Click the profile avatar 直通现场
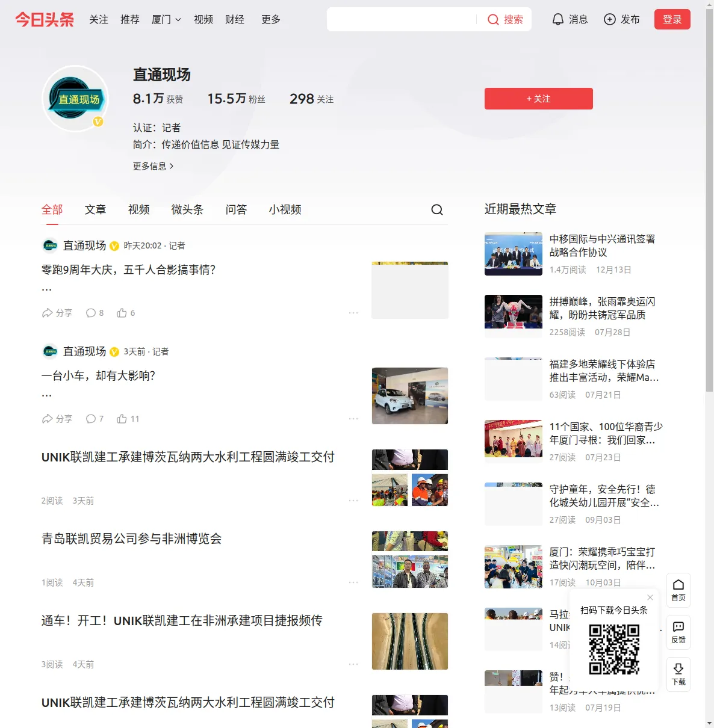Screen dimensions: 714x728 [x=75, y=99]
